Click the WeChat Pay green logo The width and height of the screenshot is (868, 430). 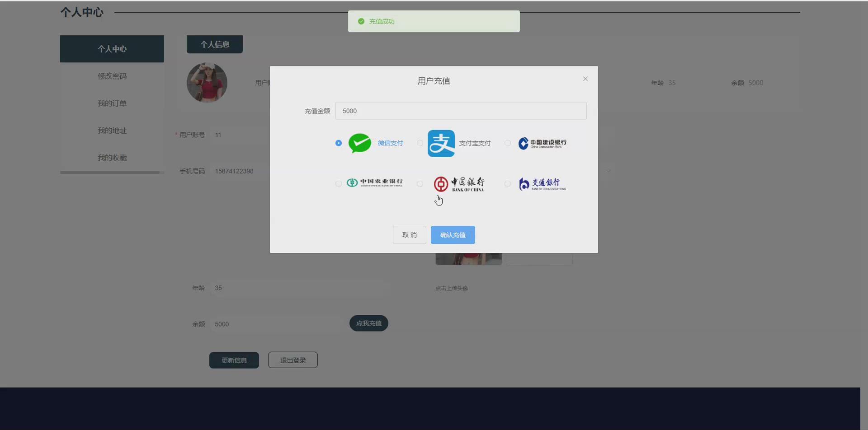point(360,143)
